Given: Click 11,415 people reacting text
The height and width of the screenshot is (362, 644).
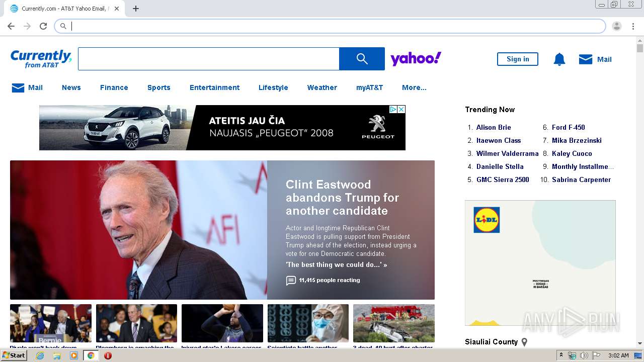Looking at the screenshot, I should click(330, 281).
